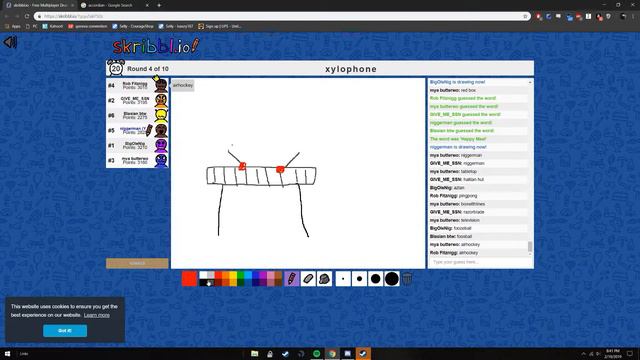Reload the page in the browser
The width and height of the screenshot is (640, 360).
27,16
